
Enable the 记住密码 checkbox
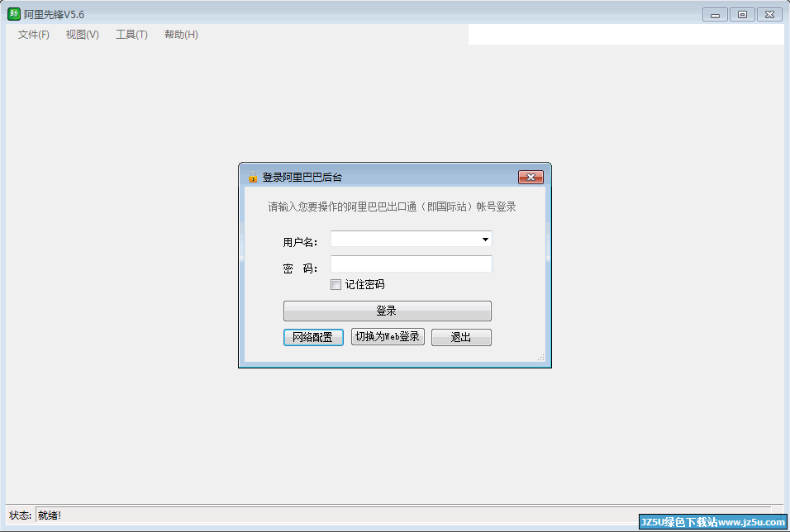coord(336,285)
